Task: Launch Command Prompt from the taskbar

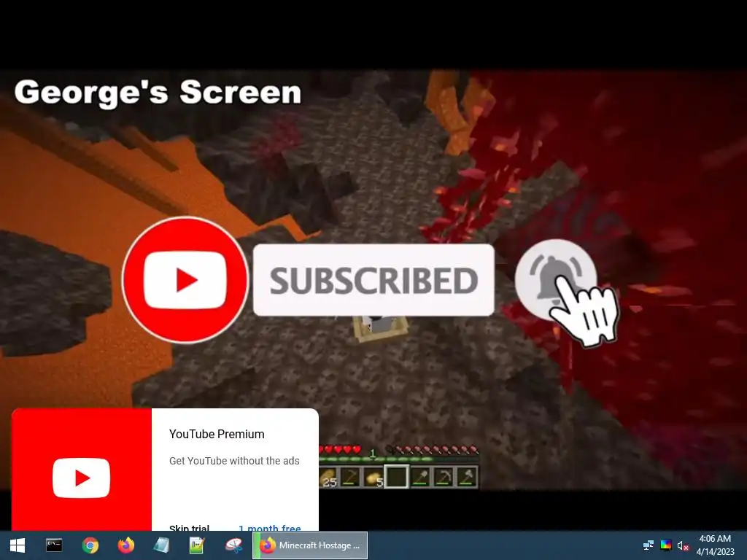Action: click(x=54, y=545)
